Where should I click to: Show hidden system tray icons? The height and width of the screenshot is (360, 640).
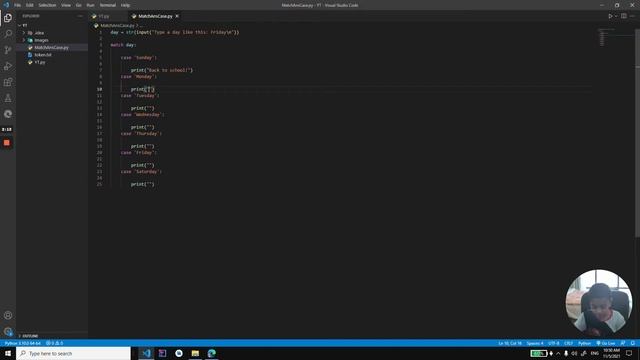point(558,353)
